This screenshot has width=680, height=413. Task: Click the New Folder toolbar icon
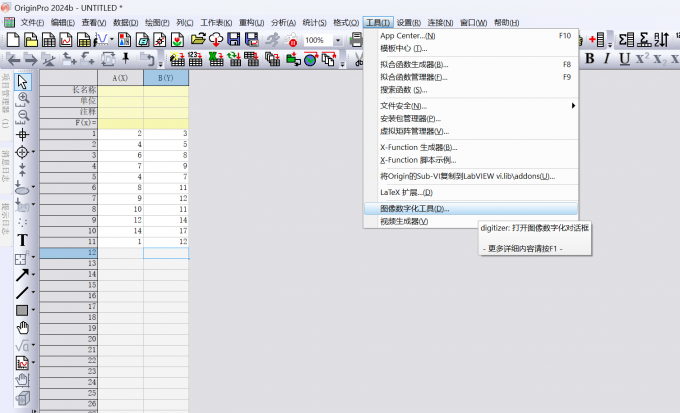31,40
